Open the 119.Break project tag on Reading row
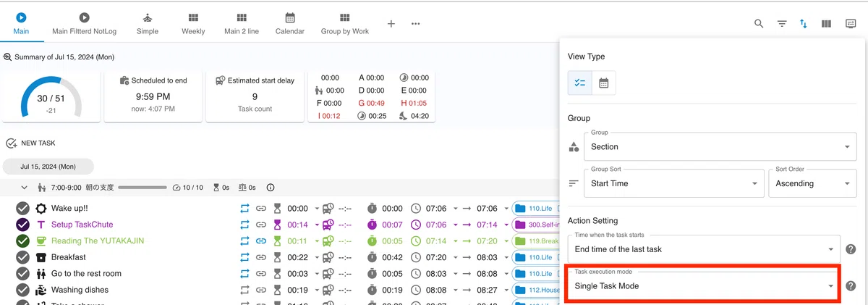Image resolution: width=868 pixels, height=305 pixels. (536, 241)
